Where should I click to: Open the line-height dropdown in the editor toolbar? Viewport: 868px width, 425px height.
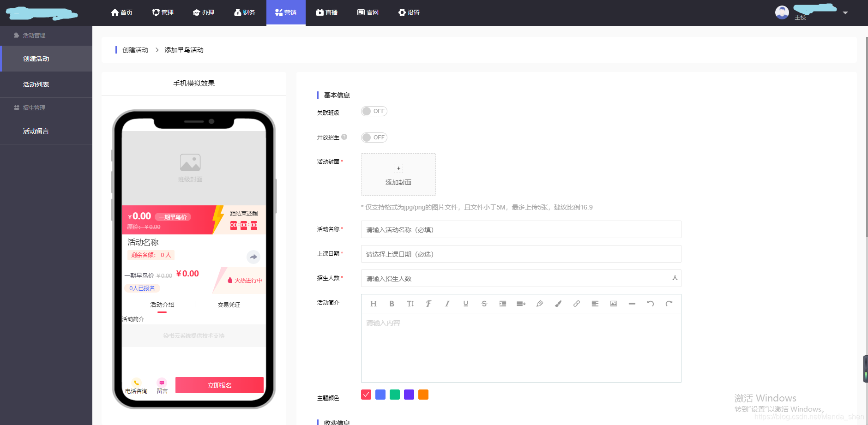click(x=521, y=303)
